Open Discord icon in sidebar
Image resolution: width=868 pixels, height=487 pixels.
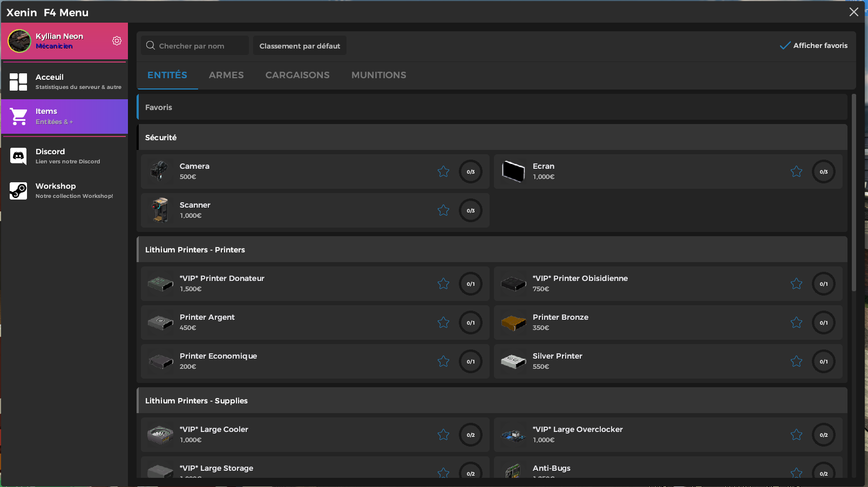[18, 156]
